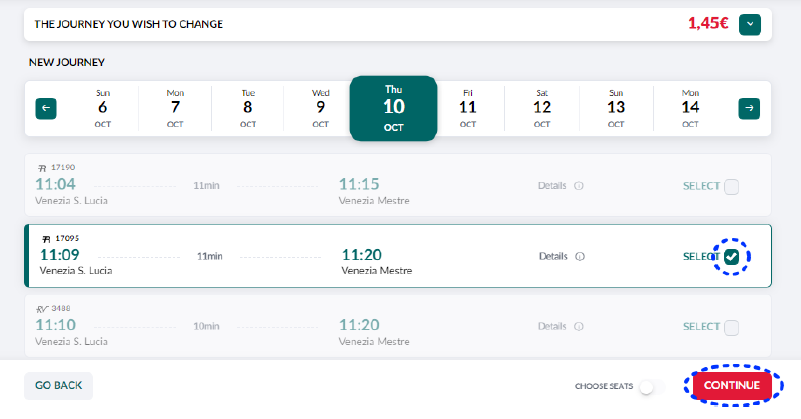Click the Go Back button
This screenshot has width=801, height=419.
tap(58, 386)
